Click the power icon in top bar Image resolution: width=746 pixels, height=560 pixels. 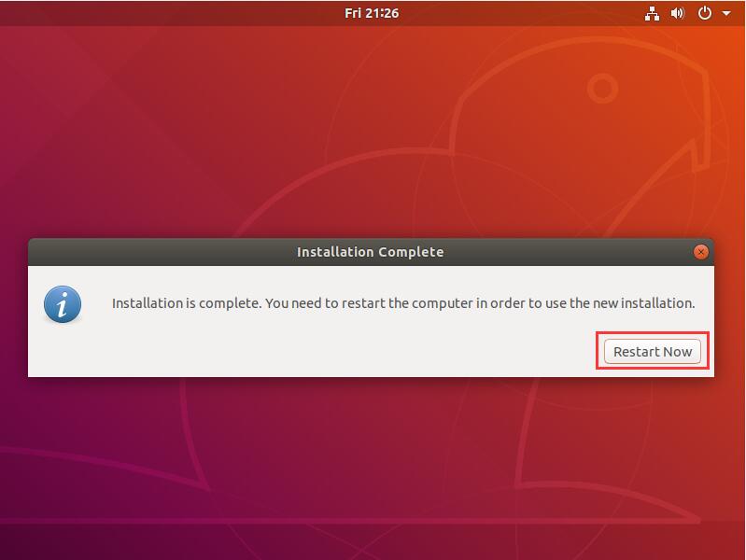point(705,13)
